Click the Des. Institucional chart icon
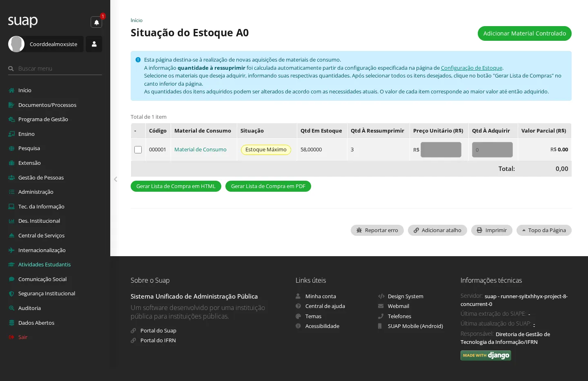The height and width of the screenshot is (381, 588). coord(11,221)
